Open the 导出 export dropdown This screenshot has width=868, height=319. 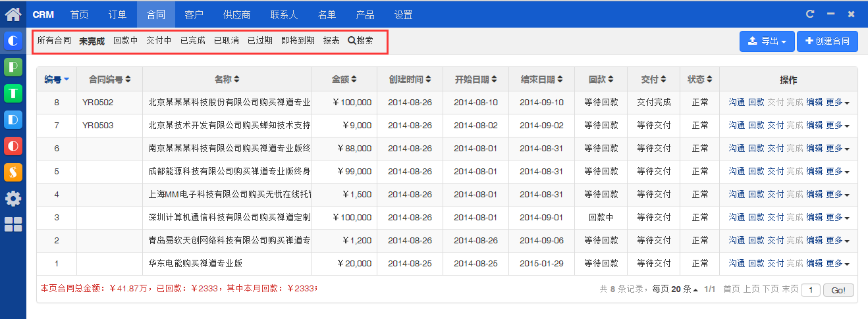point(767,41)
